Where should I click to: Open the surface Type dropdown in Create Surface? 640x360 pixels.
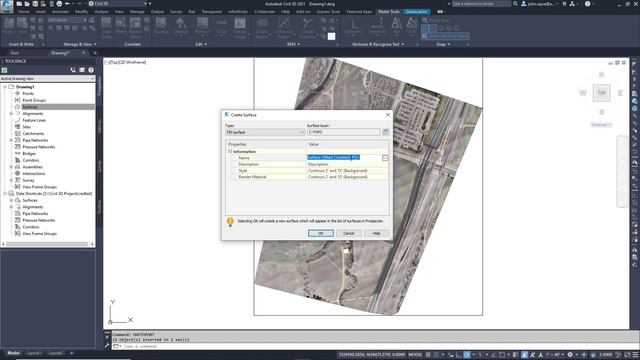265,132
